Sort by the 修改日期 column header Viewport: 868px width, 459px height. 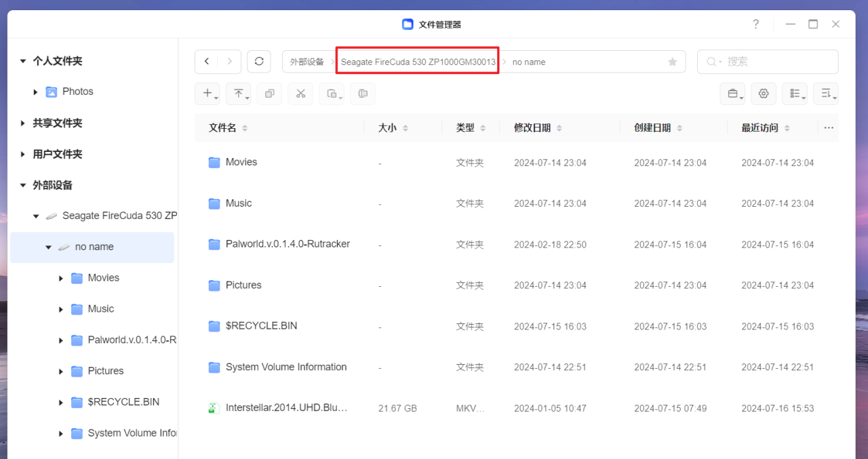click(x=532, y=127)
